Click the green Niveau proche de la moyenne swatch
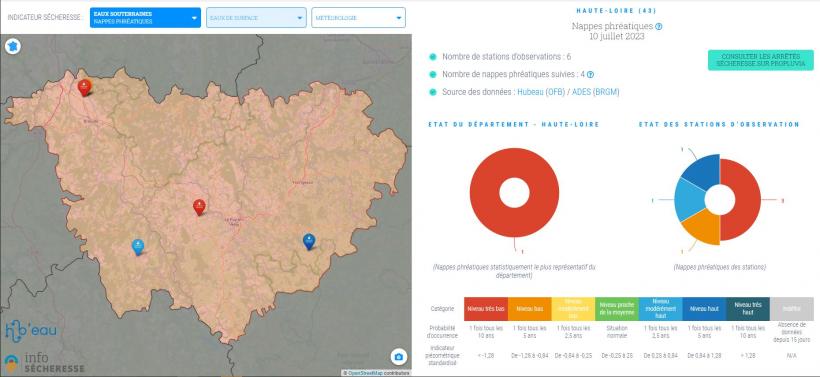820x377 pixels. [617, 309]
